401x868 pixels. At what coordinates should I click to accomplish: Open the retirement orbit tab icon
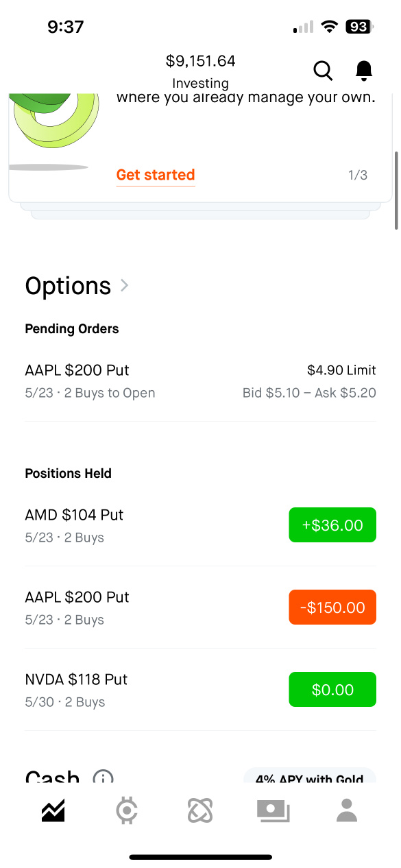tap(200, 810)
